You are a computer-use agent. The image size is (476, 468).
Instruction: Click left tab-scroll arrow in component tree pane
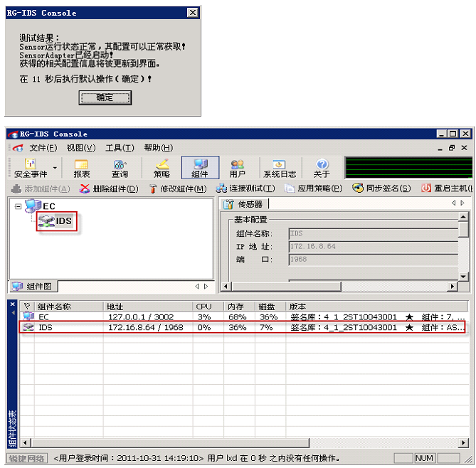click(197, 286)
